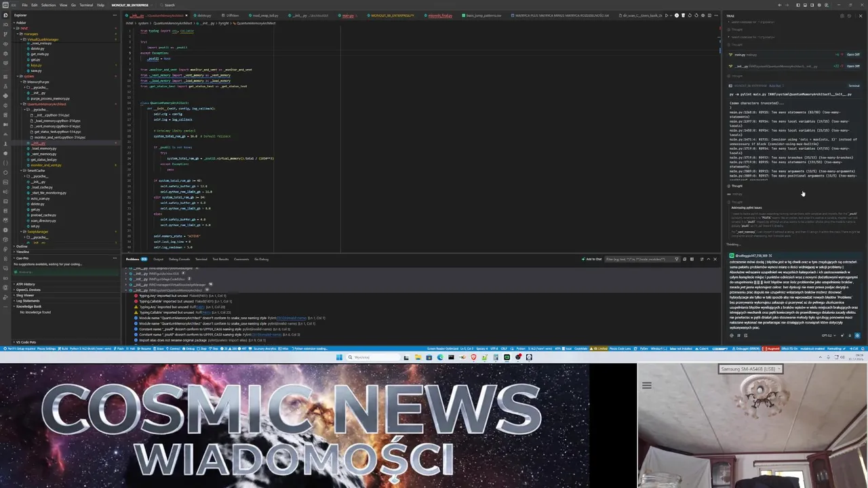Toggle the secondary side bar layout icon
The width and height of the screenshot is (868, 488).
pos(812,5)
